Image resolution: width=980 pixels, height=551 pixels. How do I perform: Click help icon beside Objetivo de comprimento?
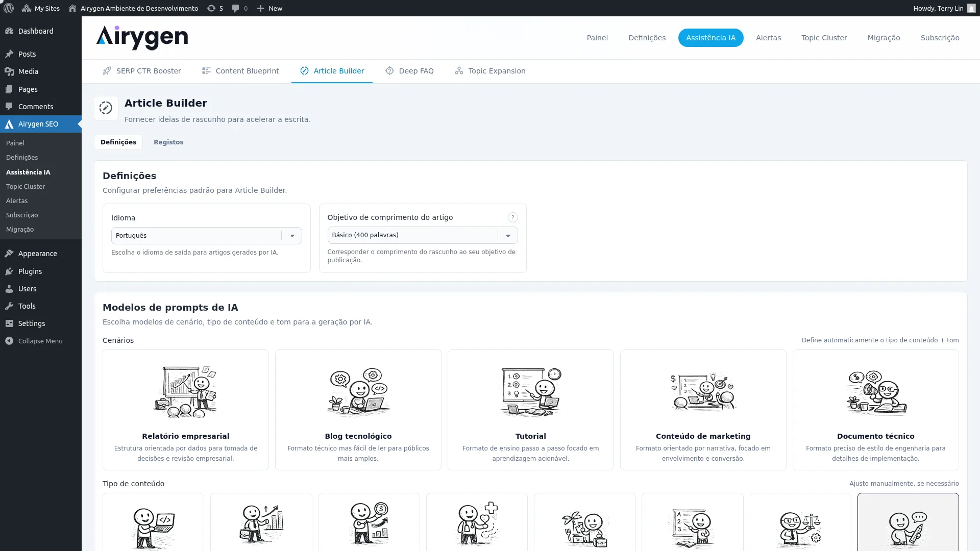(x=512, y=217)
